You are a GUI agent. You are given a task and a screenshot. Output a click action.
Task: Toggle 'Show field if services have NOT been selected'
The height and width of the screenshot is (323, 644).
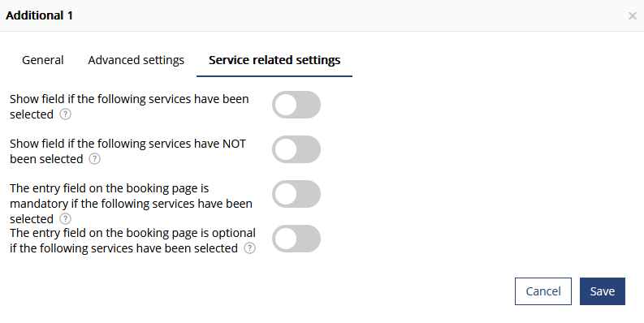(x=296, y=149)
